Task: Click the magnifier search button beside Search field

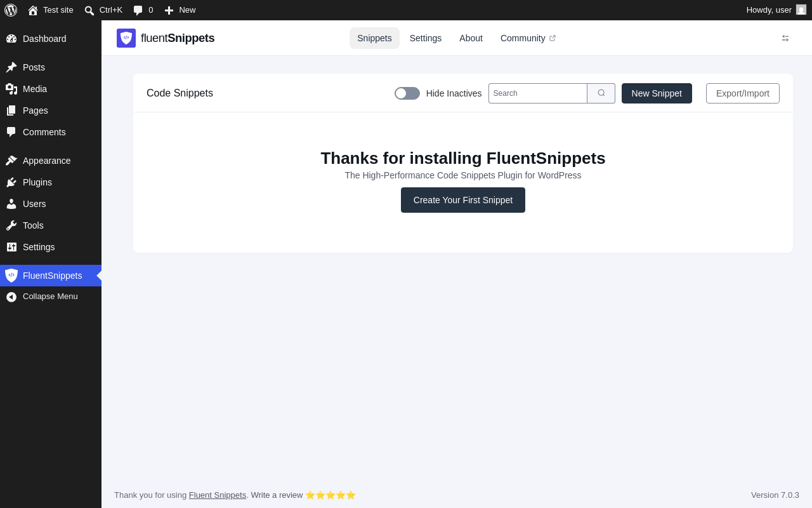Action: 601,93
